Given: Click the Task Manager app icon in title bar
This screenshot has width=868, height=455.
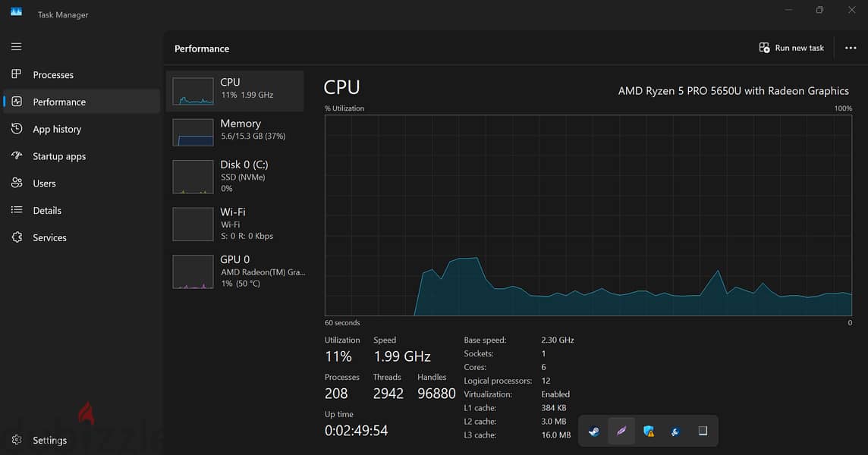Looking at the screenshot, I should pyautogui.click(x=16, y=11).
